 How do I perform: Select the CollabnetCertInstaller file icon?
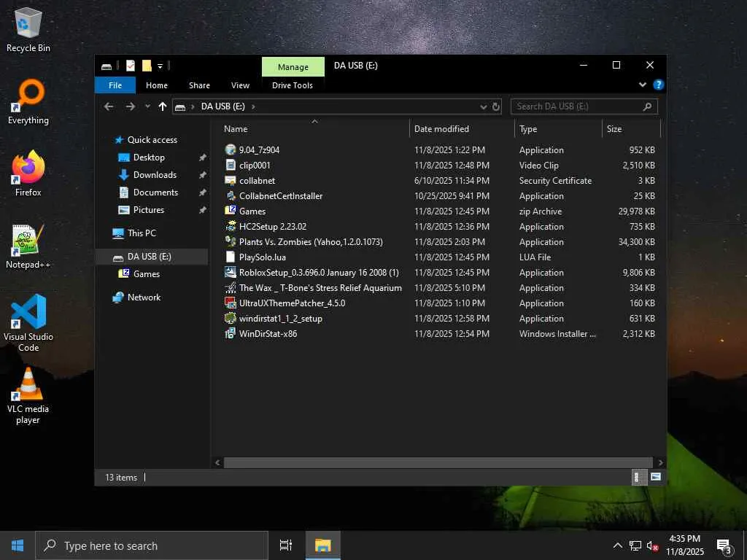click(231, 195)
